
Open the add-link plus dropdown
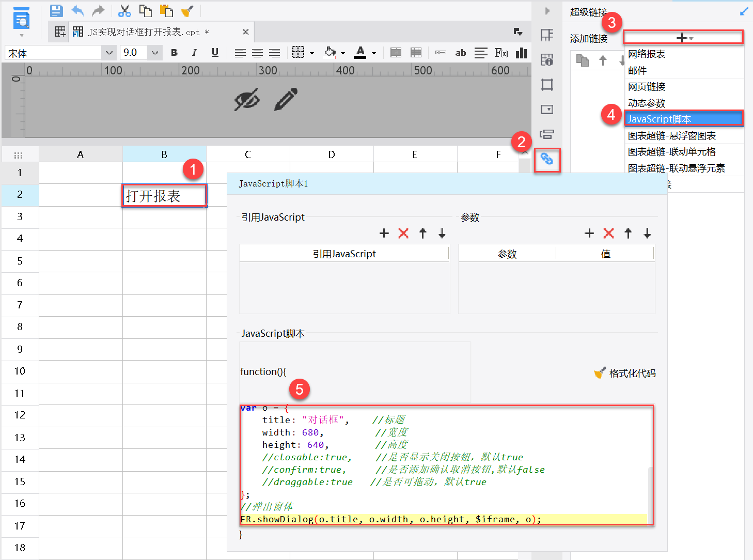click(683, 38)
